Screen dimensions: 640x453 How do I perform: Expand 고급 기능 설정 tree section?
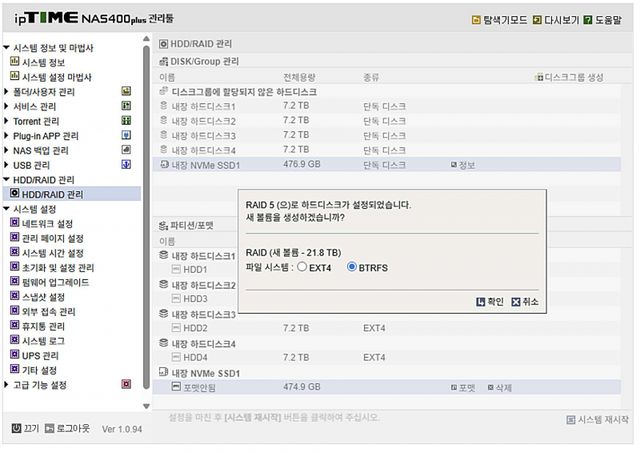pyautogui.click(x=7, y=384)
